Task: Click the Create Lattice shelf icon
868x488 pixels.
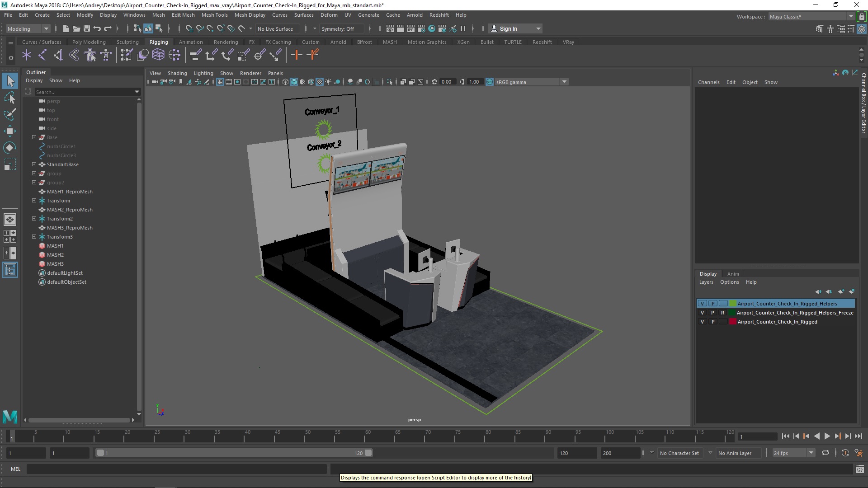Action: point(158,55)
